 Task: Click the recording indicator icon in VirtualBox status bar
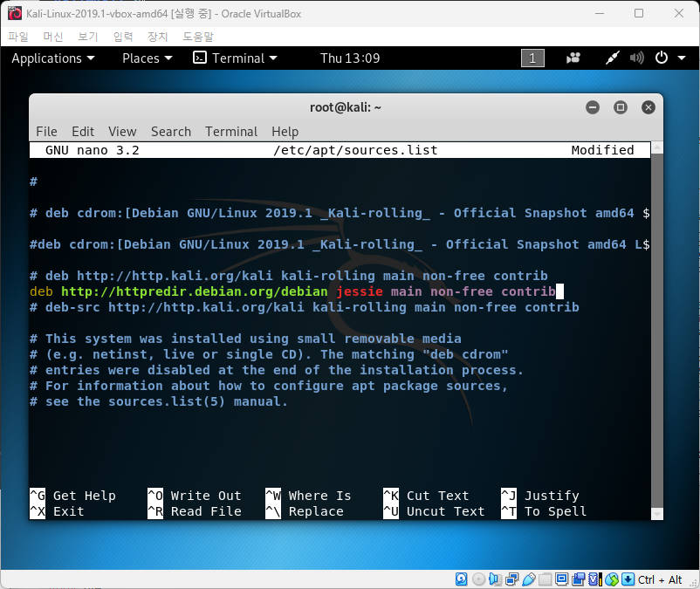coord(578,579)
